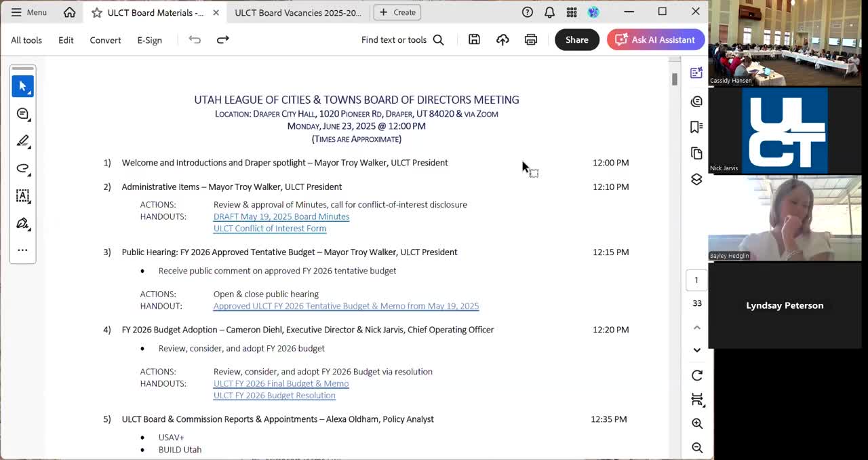Viewport: 868px width, 460px height.
Task: Open ULCT FY 2026 Budget Resolution link
Action: (x=275, y=396)
